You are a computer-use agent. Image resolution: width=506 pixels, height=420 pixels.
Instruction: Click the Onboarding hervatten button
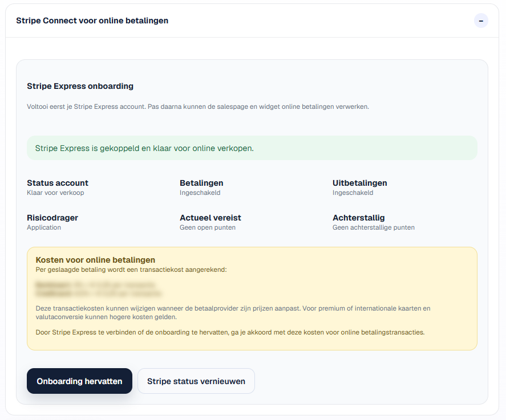[x=79, y=381]
